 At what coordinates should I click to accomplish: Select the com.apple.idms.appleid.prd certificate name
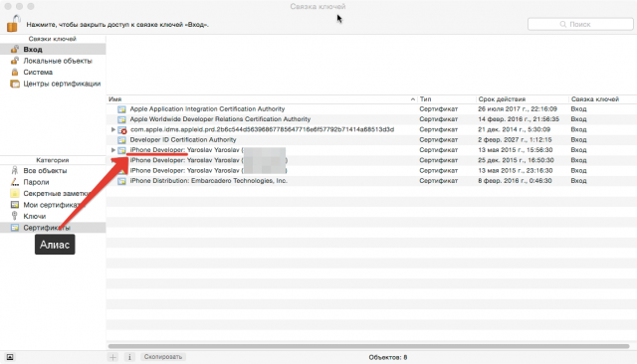(262, 129)
